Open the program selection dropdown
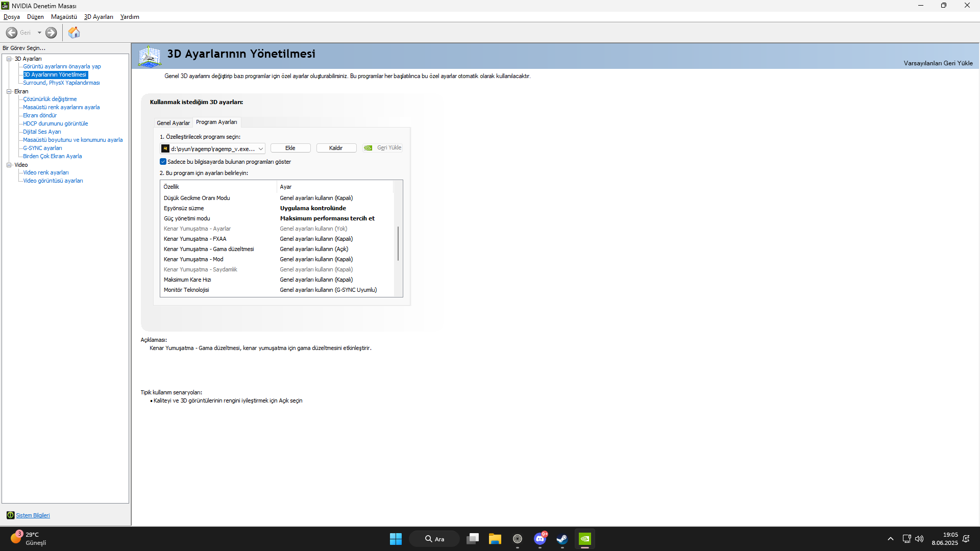Screen dimensions: 980x551 (x=260, y=148)
